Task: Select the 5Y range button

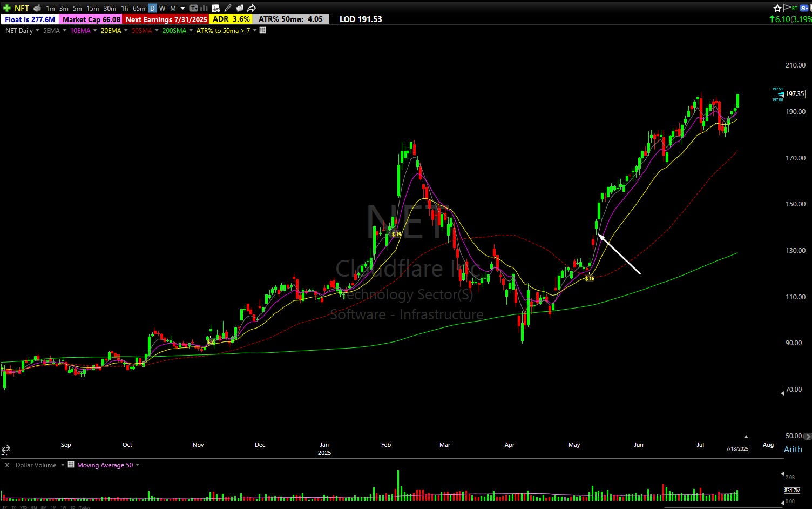Action: pyautogui.click(x=4, y=507)
